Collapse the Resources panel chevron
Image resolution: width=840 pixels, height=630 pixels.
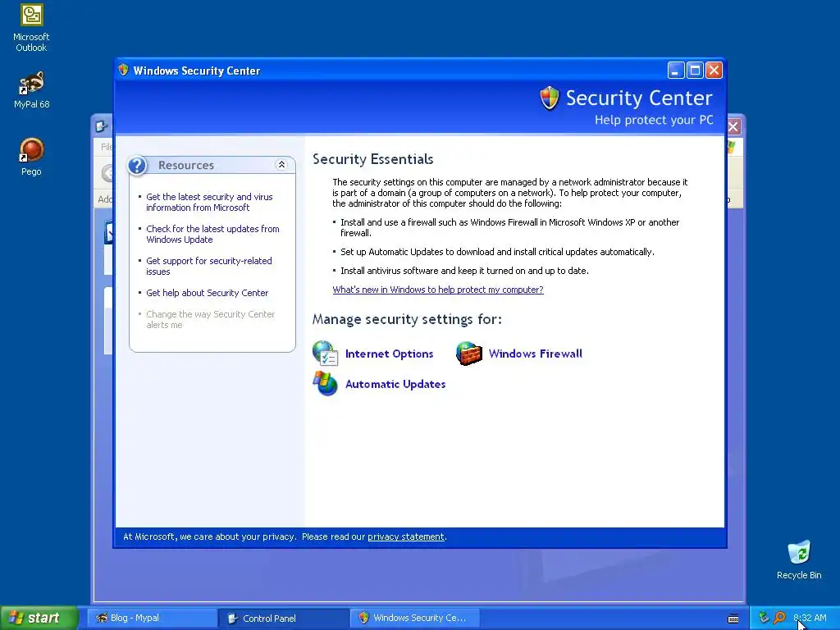coord(281,165)
